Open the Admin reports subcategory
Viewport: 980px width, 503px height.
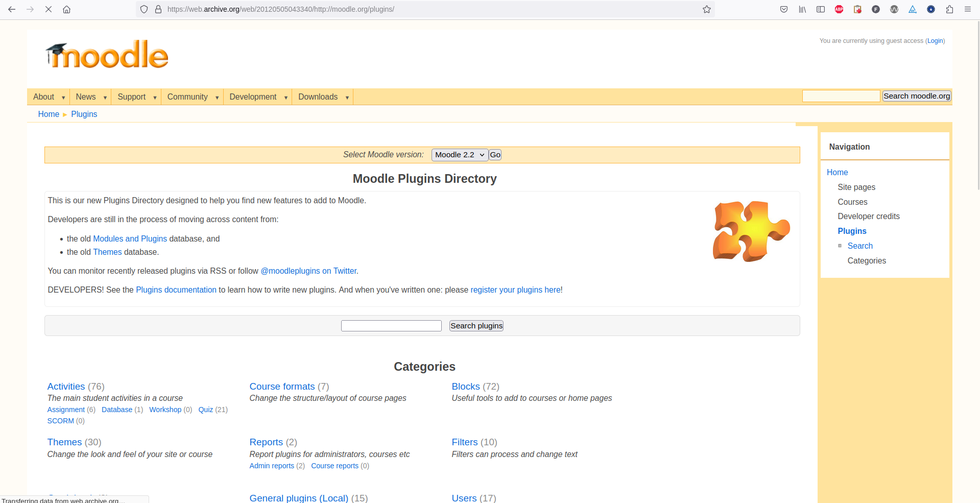click(x=272, y=466)
